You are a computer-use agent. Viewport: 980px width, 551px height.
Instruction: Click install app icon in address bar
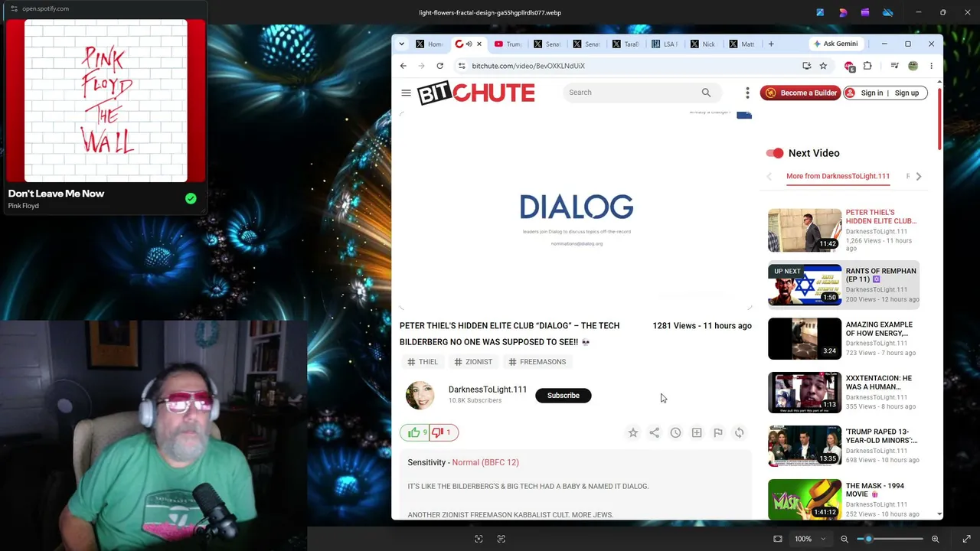click(806, 66)
